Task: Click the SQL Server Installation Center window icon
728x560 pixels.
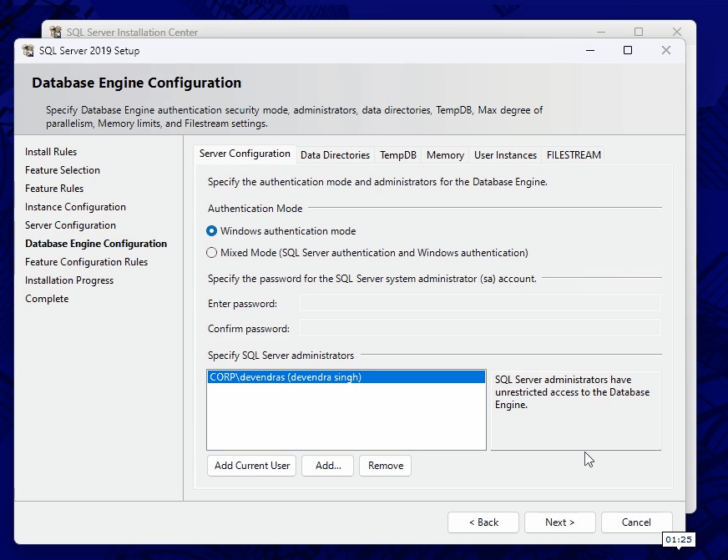Action: [56, 33]
